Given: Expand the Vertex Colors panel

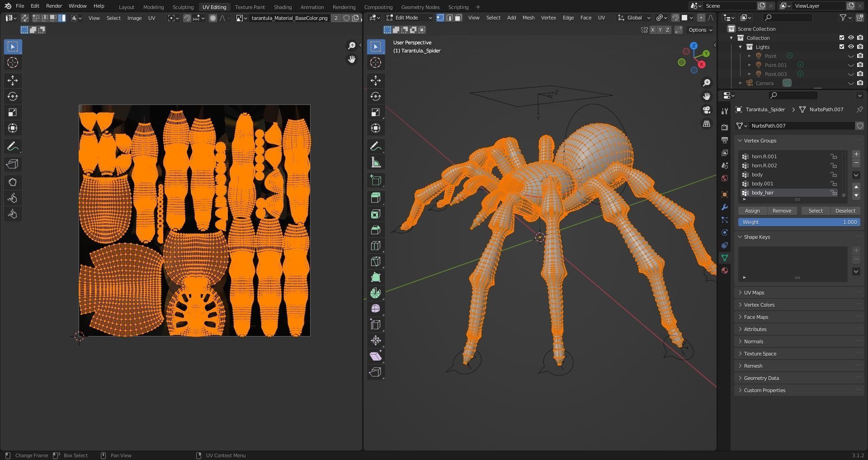Looking at the screenshot, I should (799, 305).
